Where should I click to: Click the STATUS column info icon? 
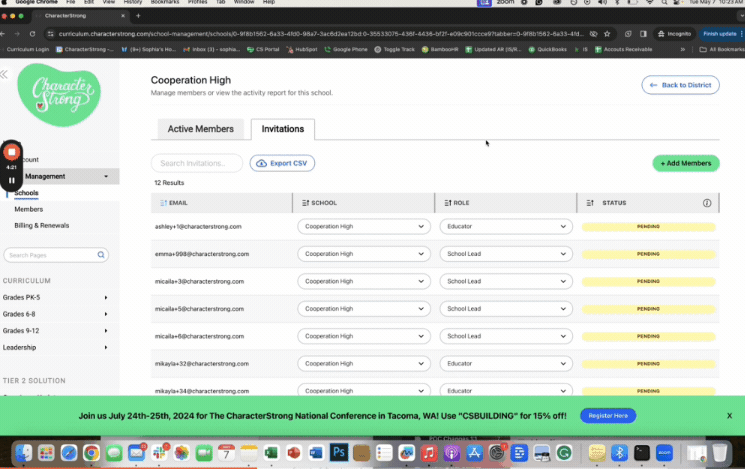[707, 203]
